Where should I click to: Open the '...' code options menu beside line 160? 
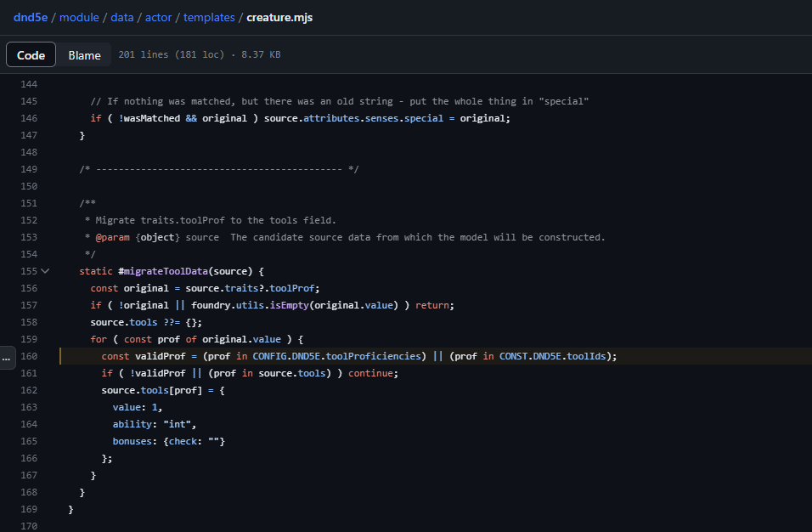click(x=7, y=357)
